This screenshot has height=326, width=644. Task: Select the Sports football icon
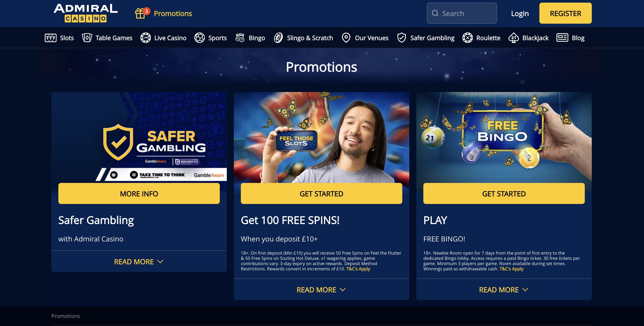200,38
